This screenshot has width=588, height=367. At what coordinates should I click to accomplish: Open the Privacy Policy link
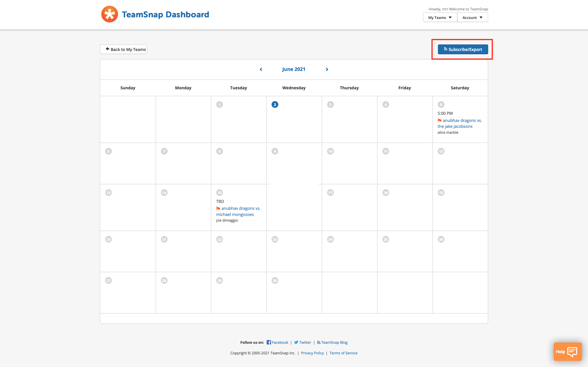pos(312,353)
